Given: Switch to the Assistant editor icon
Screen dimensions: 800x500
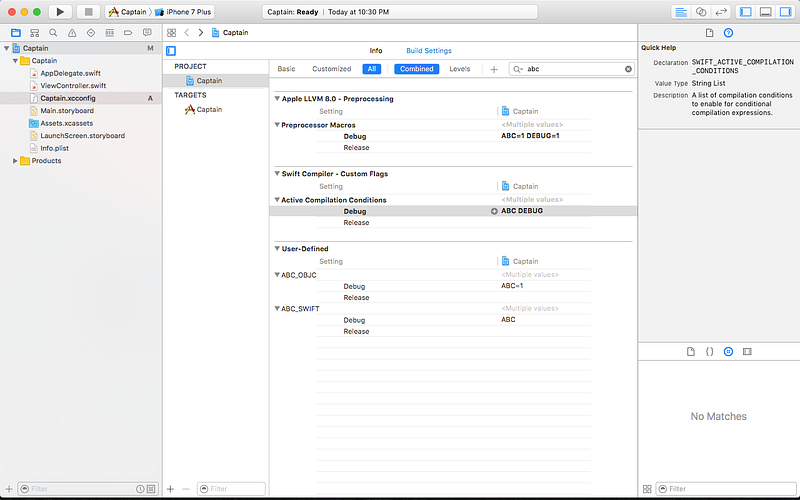Looking at the screenshot, I should [x=701, y=12].
